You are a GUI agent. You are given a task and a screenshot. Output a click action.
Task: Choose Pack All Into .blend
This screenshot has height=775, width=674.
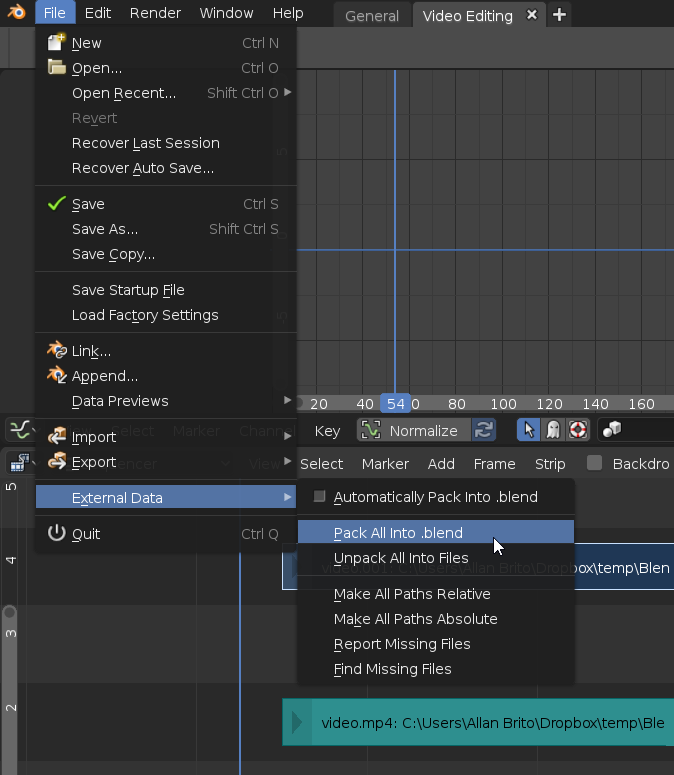[398, 533]
